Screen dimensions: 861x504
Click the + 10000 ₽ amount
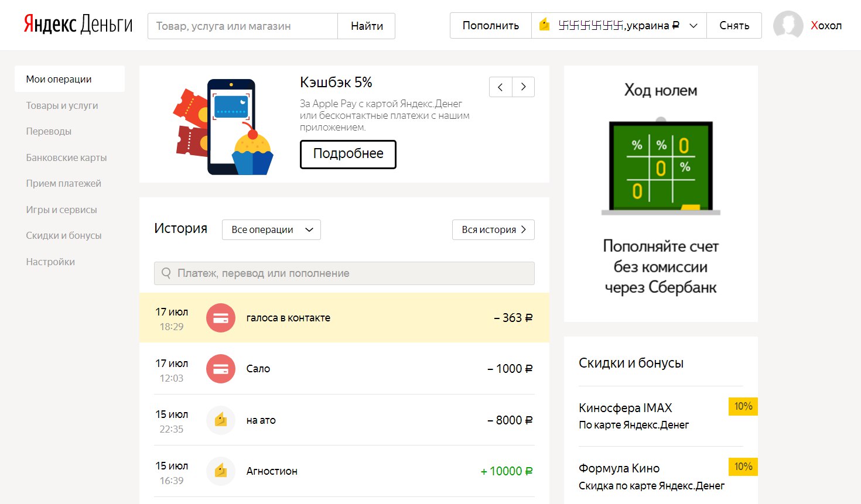[507, 471]
